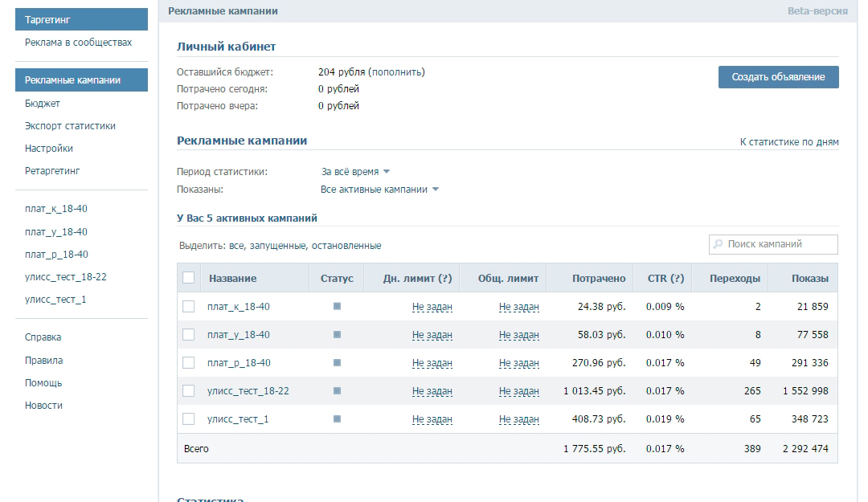Click the (?) hint next to CTR
Screen dimensions: 868x502
click(x=678, y=279)
